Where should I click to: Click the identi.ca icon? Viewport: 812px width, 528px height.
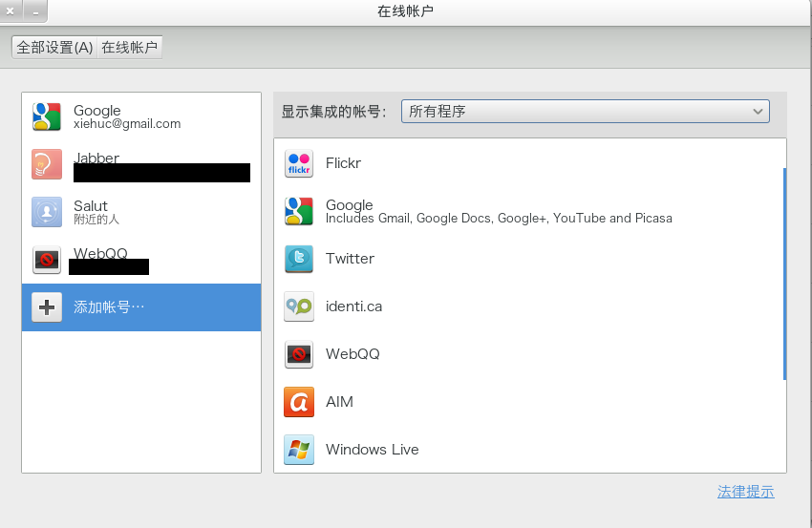click(299, 306)
